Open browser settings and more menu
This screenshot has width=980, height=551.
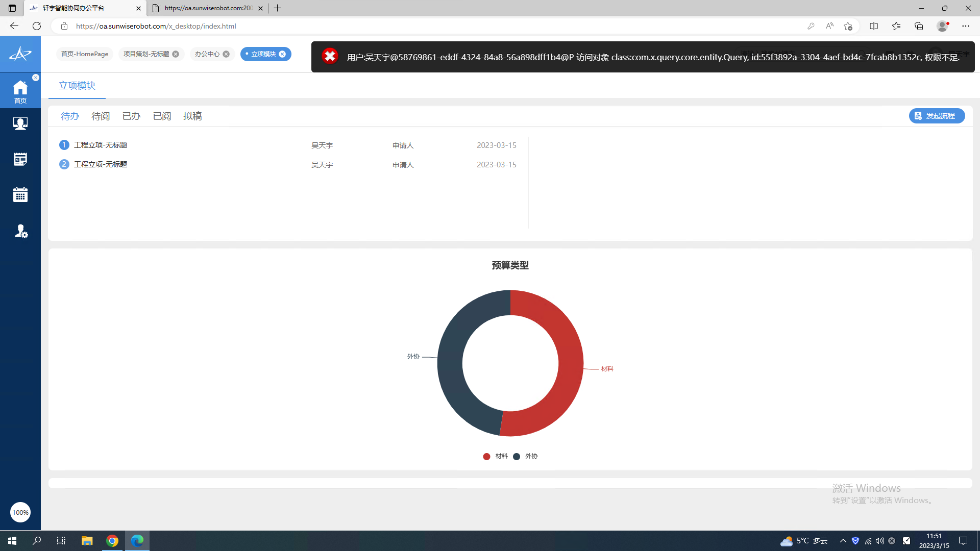coord(965,26)
